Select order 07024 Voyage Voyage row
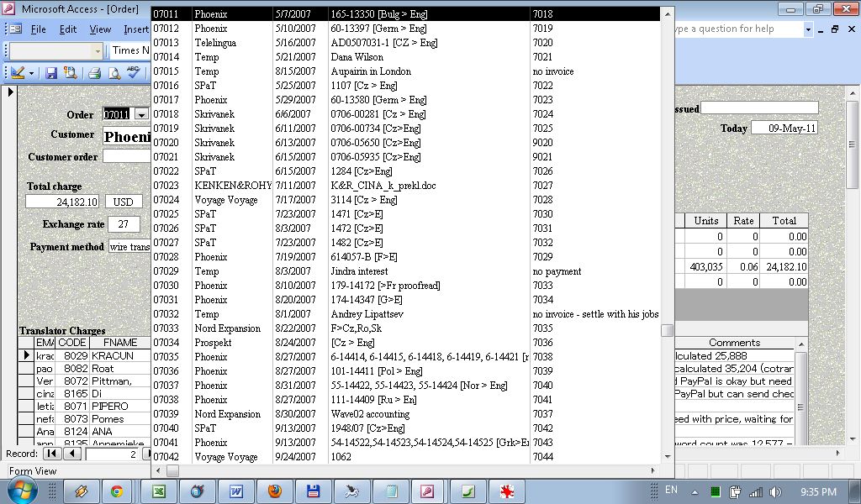Screen dimensions: 861x504 click(406, 200)
